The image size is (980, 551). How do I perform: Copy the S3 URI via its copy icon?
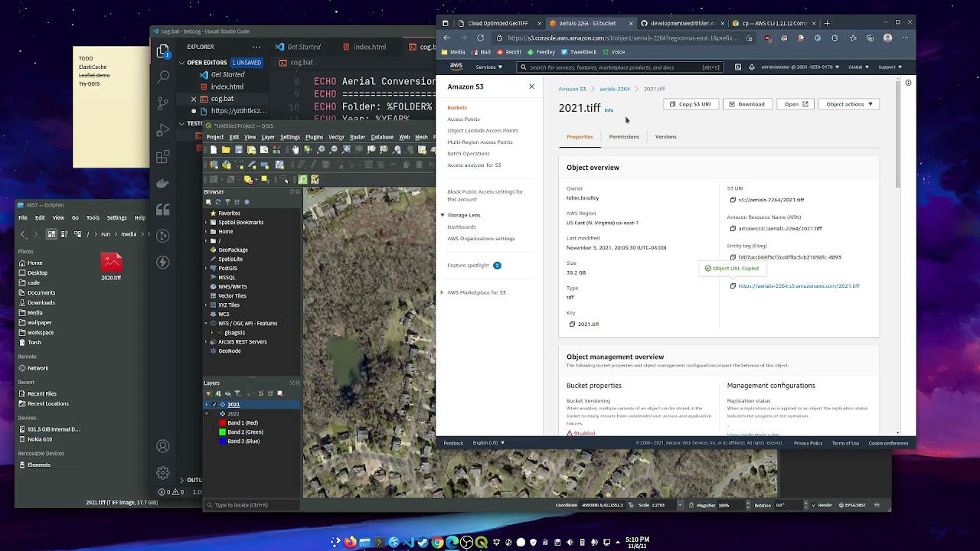pos(733,200)
